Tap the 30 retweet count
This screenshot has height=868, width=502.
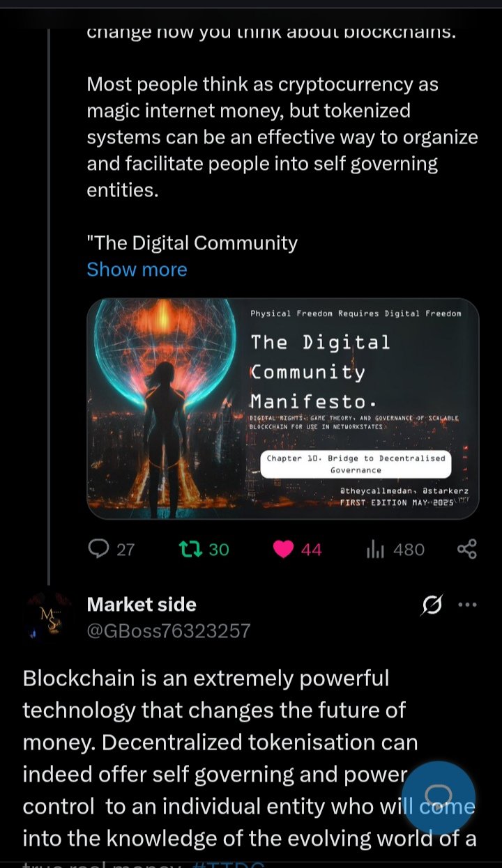pyautogui.click(x=219, y=550)
